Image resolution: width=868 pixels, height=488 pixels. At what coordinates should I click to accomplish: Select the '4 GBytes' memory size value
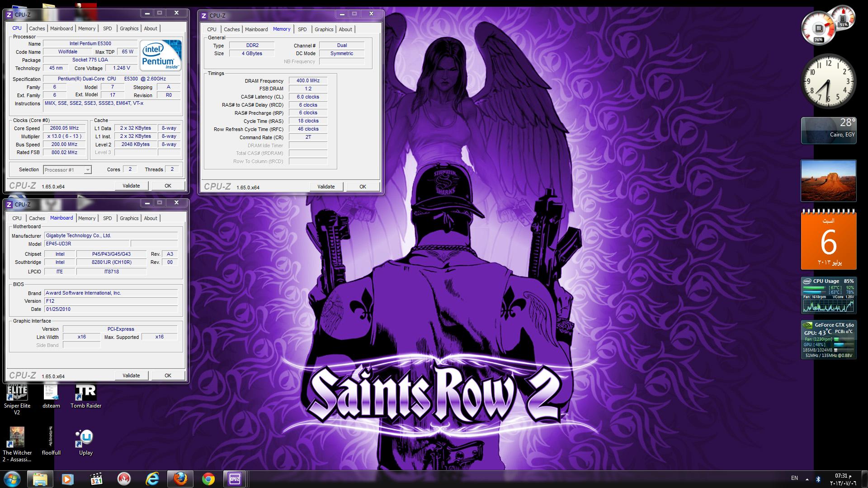252,54
